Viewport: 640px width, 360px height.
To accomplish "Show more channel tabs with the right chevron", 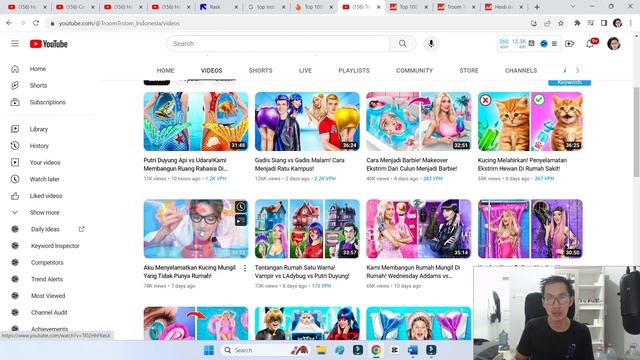I will point(578,70).
